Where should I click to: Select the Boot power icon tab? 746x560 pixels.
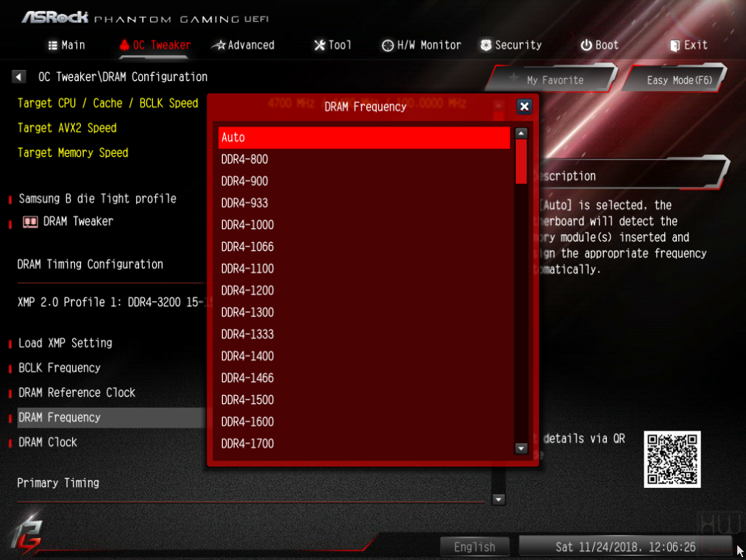click(x=600, y=45)
